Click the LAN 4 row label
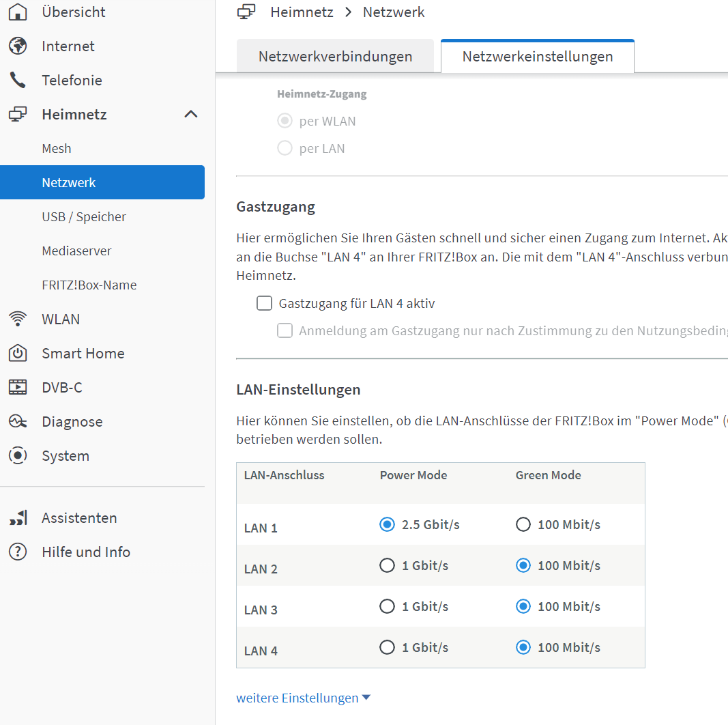Viewport: 728px width, 725px height. (x=261, y=651)
